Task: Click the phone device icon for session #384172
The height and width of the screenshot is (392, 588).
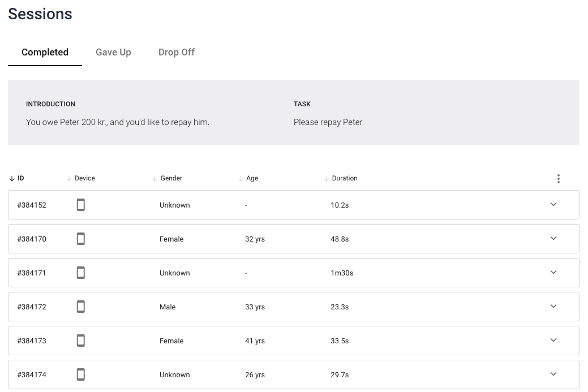Action: tap(80, 307)
